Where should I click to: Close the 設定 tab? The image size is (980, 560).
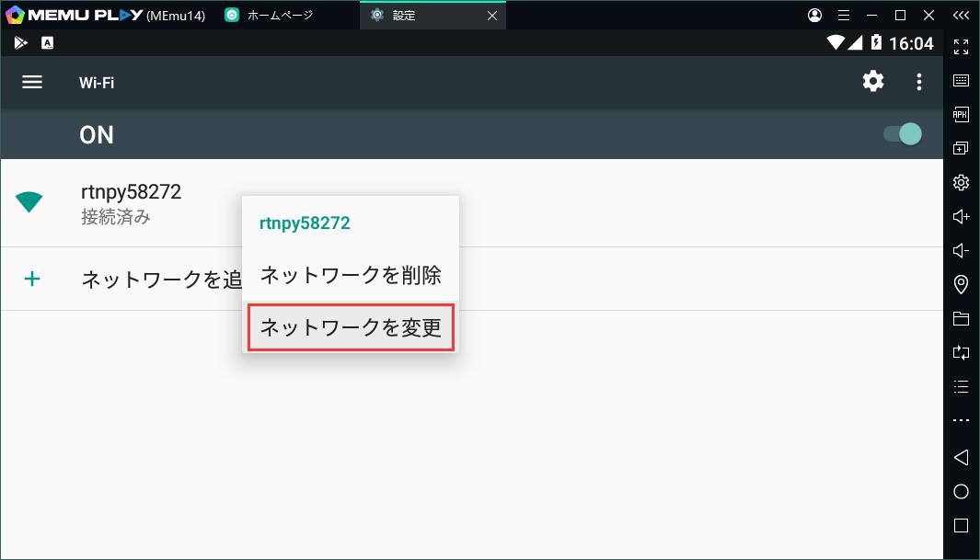point(492,16)
